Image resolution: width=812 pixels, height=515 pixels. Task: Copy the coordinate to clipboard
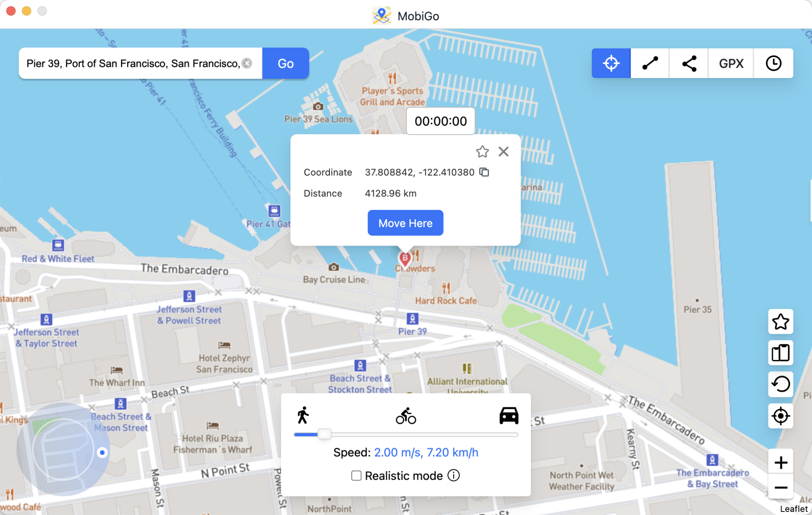coord(484,172)
